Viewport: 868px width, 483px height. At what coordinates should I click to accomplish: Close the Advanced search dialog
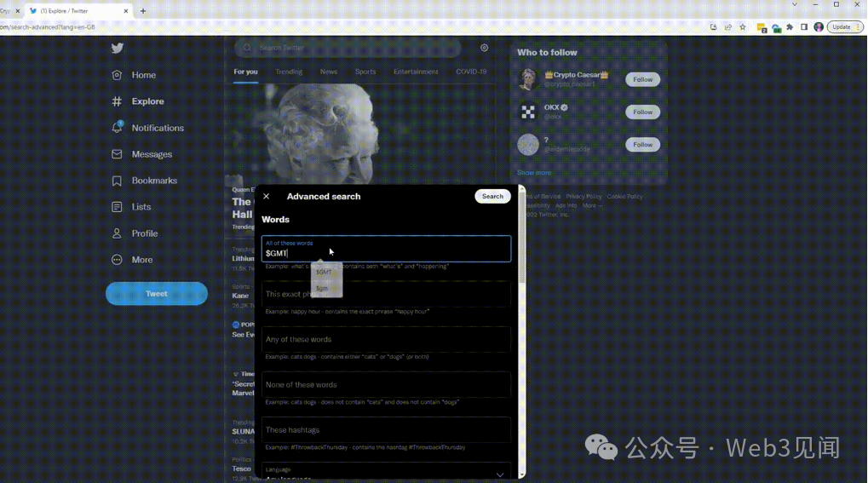(267, 196)
